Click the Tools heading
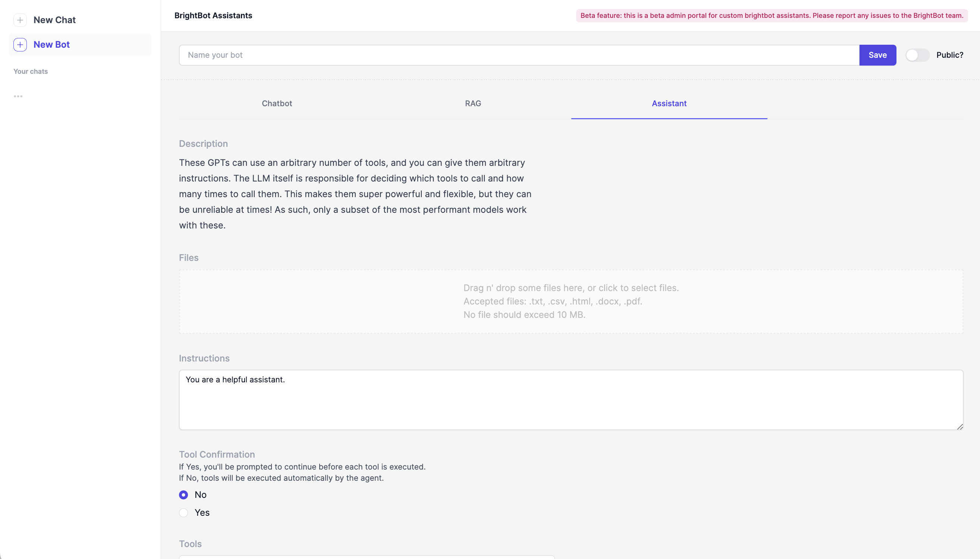The height and width of the screenshot is (559, 980). click(190, 544)
